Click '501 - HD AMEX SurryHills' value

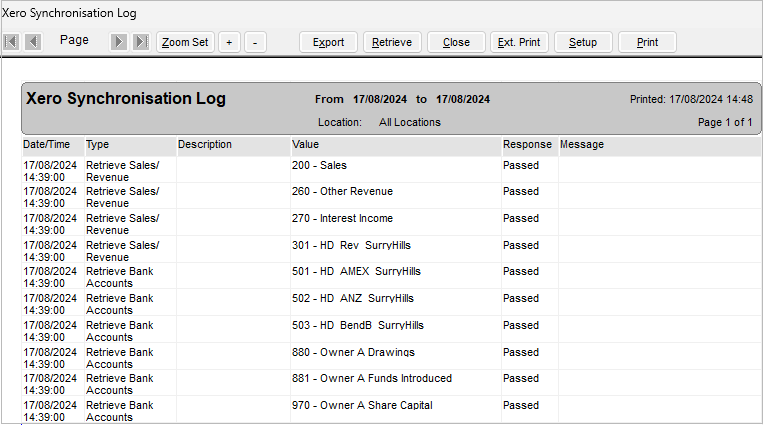[x=356, y=272]
